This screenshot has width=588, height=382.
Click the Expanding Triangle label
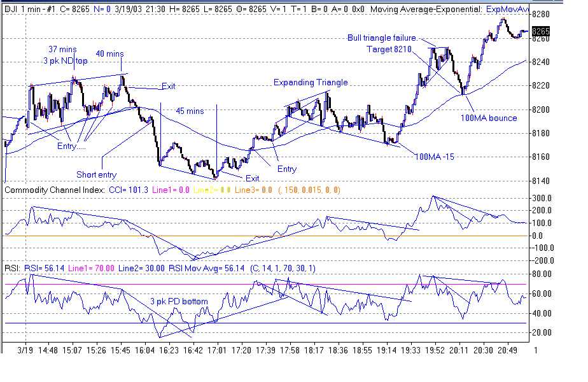click(310, 82)
